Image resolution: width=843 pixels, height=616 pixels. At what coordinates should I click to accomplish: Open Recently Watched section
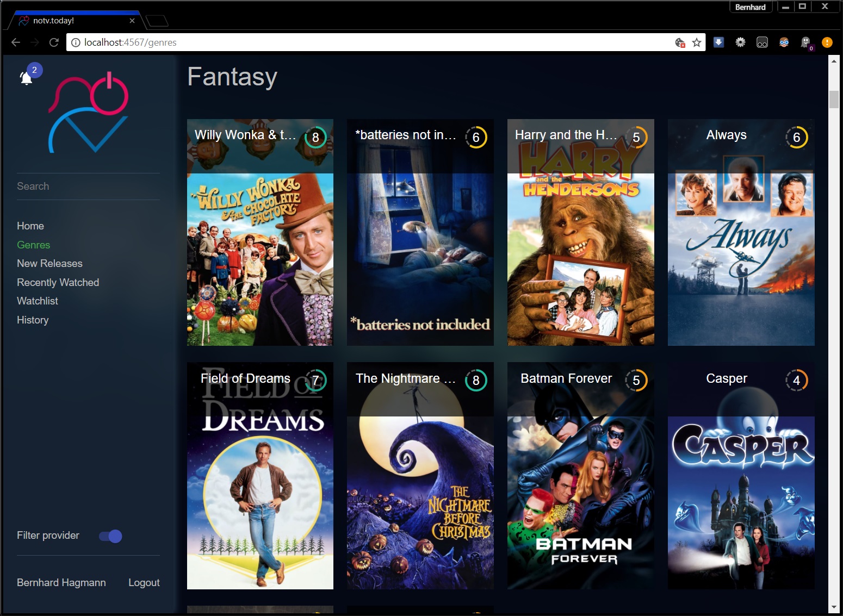(x=58, y=282)
